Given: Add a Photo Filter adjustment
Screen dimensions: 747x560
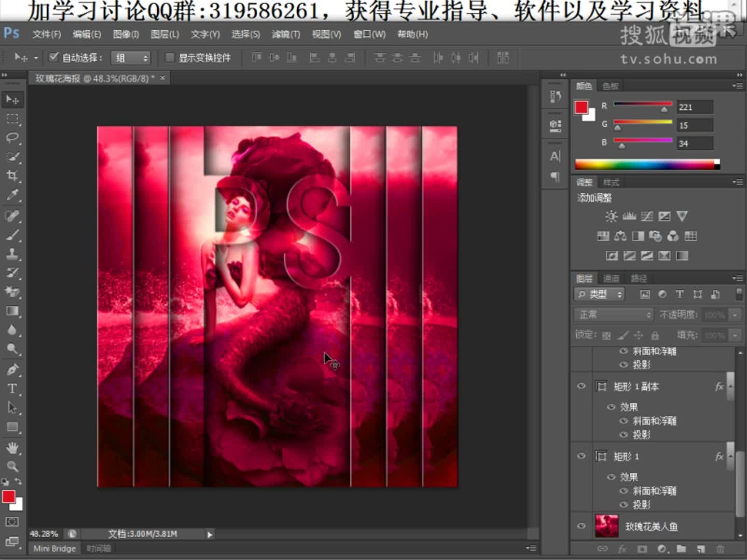Looking at the screenshot, I should click(656, 236).
